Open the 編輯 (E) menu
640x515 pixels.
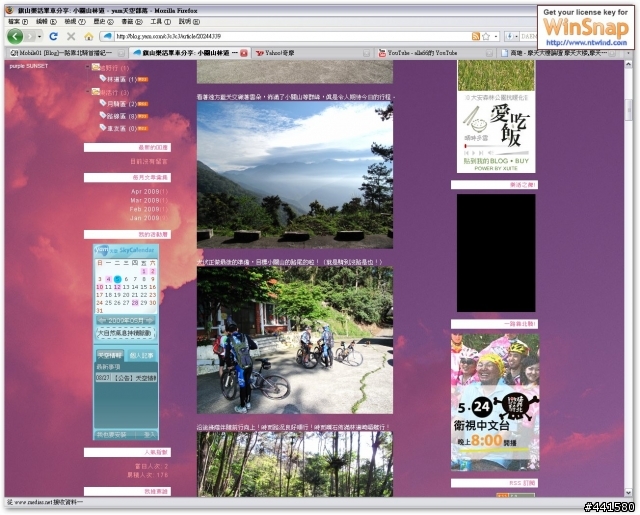pos(46,22)
